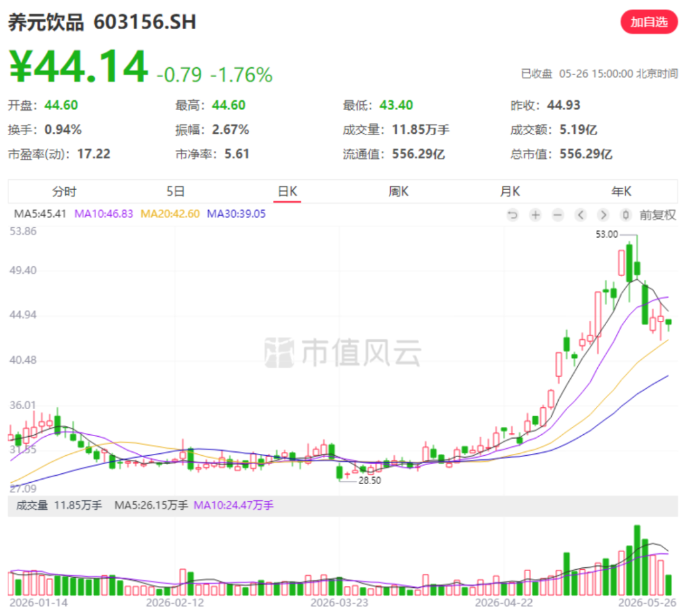Click the 振幅 value 2.67%

[x=231, y=129]
